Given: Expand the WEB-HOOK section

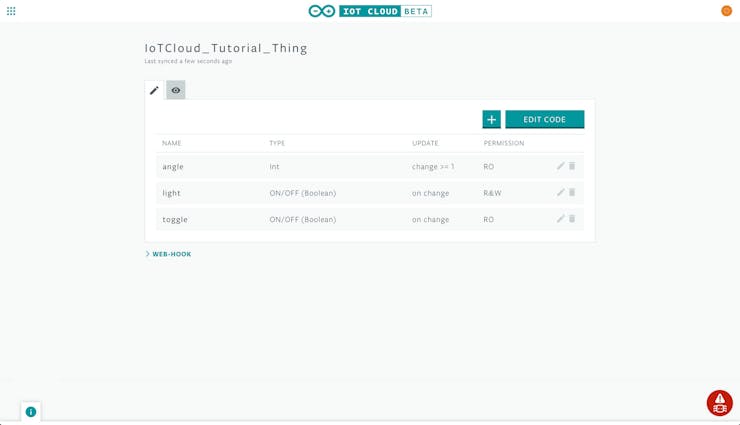Looking at the screenshot, I should click(x=168, y=254).
